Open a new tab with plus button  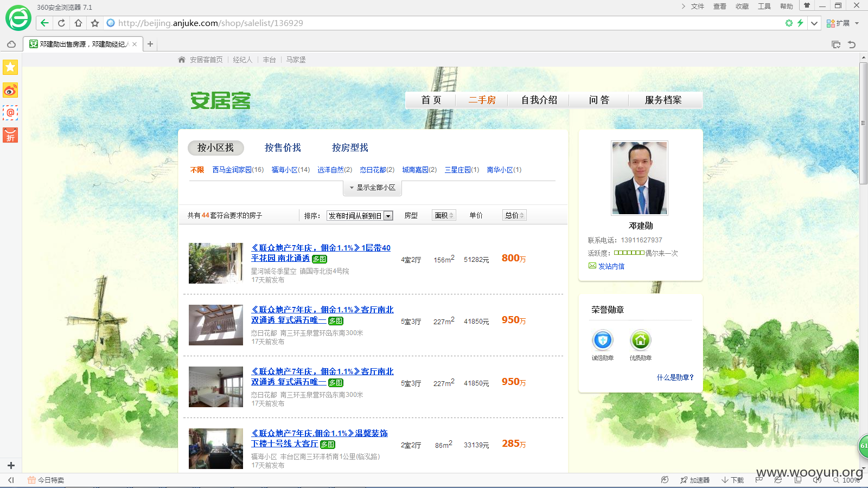150,44
